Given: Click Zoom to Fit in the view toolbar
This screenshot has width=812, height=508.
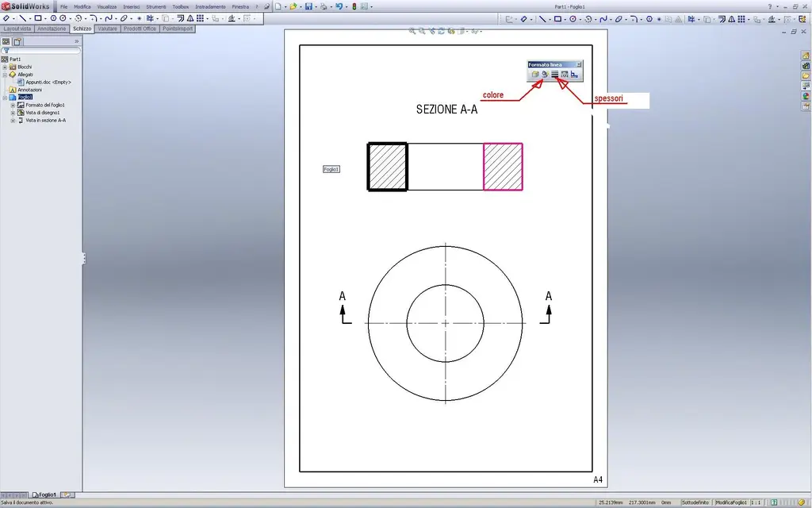Looking at the screenshot, I should pyautogui.click(x=412, y=31).
